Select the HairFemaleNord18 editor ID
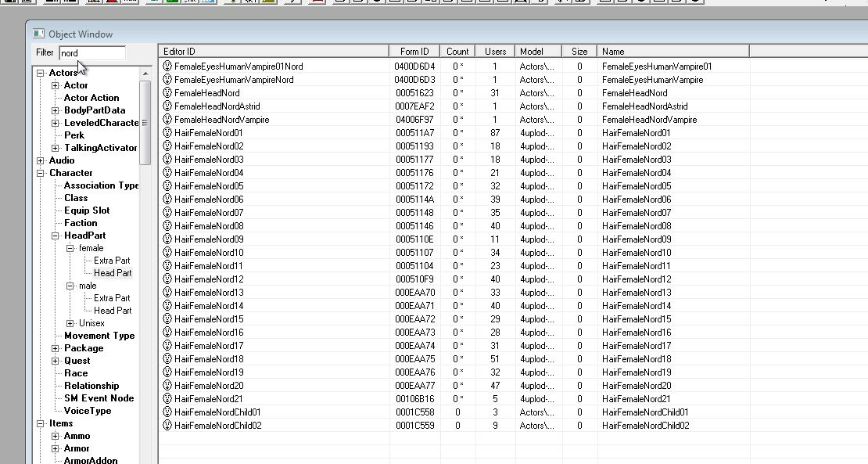 click(209, 359)
